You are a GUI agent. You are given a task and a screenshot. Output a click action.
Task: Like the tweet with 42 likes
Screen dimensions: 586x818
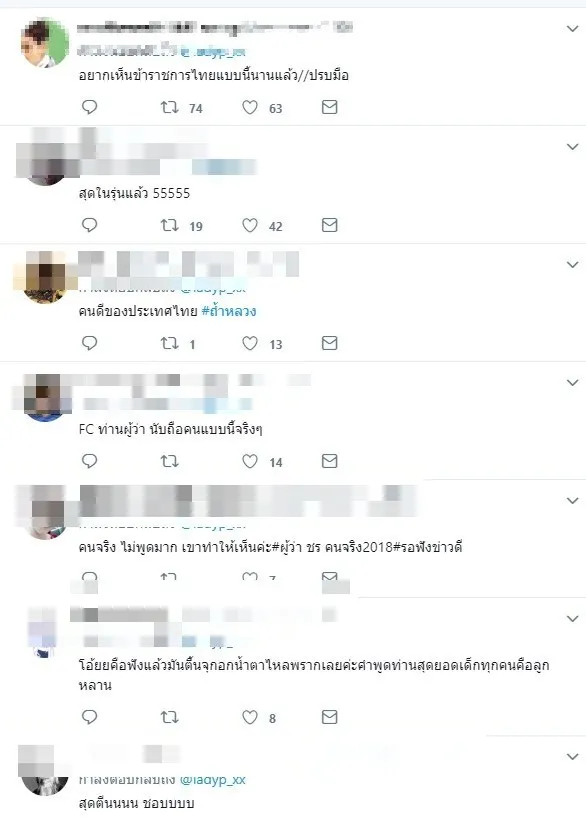click(x=250, y=225)
